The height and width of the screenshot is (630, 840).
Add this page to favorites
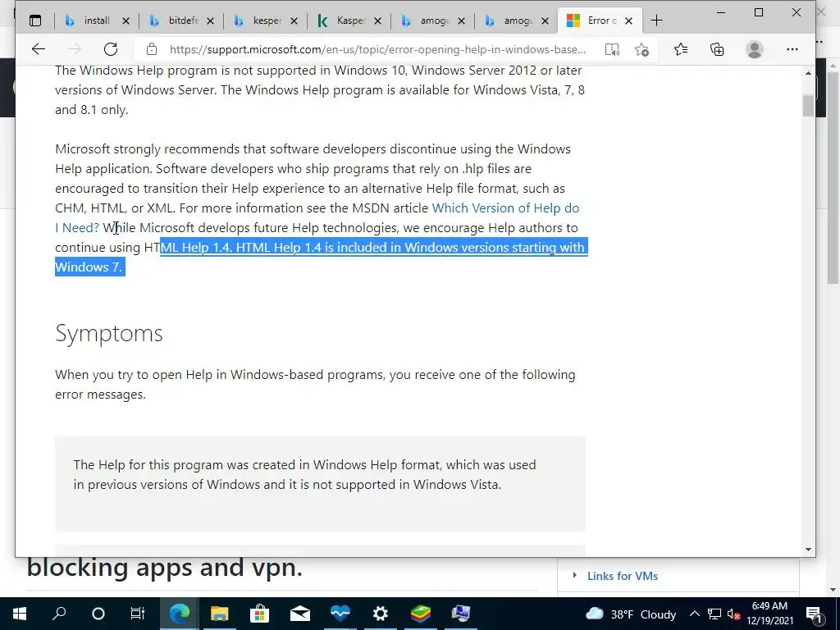point(641,49)
